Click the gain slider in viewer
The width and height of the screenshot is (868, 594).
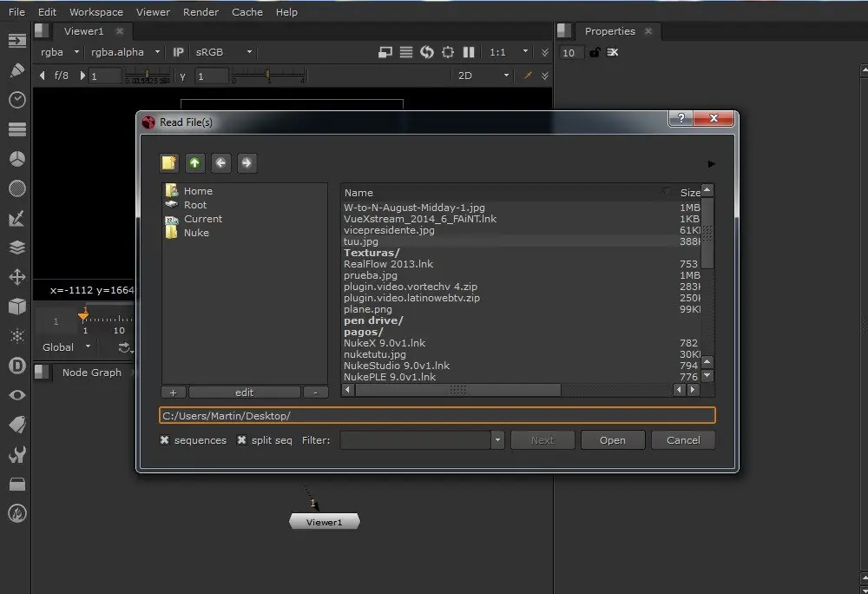pos(148,76)
